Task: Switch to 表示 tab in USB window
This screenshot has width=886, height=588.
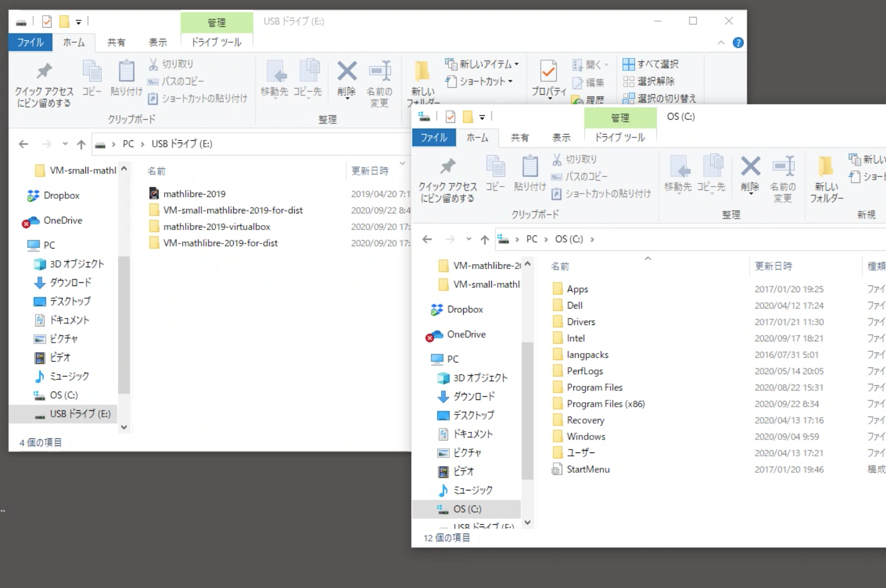Action: (x=158, y=42)
